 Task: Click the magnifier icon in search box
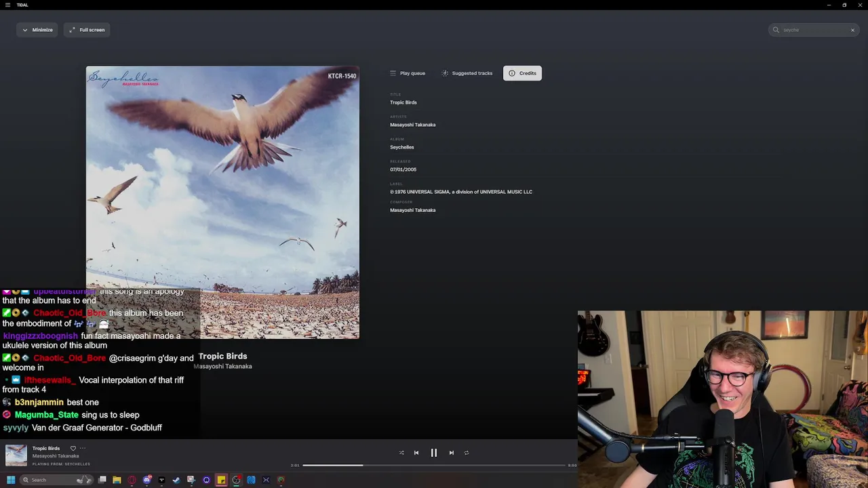pos(776,30)
